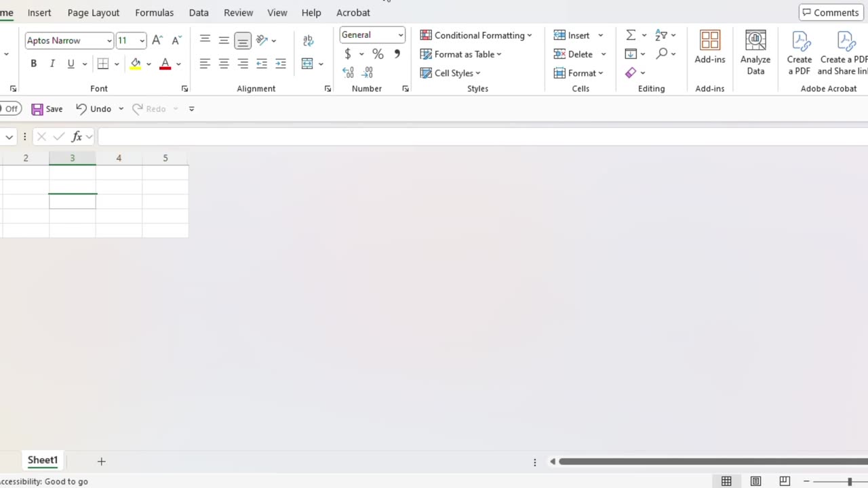868x488 pixels.
Task: Apply borders to the selected cell
Action: coord(103,64)
